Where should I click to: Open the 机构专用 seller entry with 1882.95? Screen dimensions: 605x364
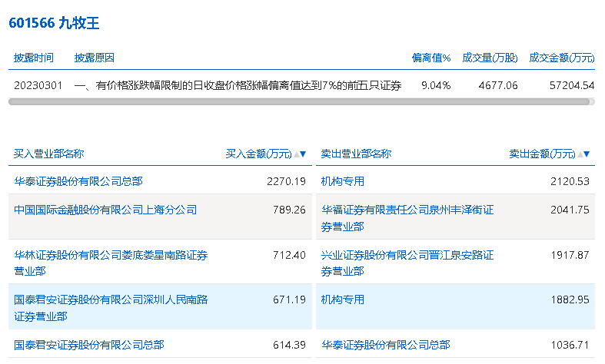click(343, 299)
